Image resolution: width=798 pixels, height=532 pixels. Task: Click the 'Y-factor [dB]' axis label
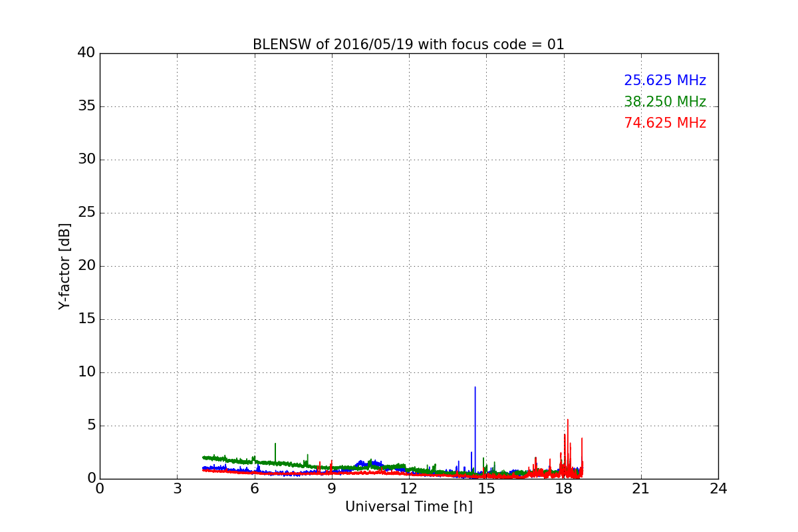pyautogui.click(x=65, y=266)
